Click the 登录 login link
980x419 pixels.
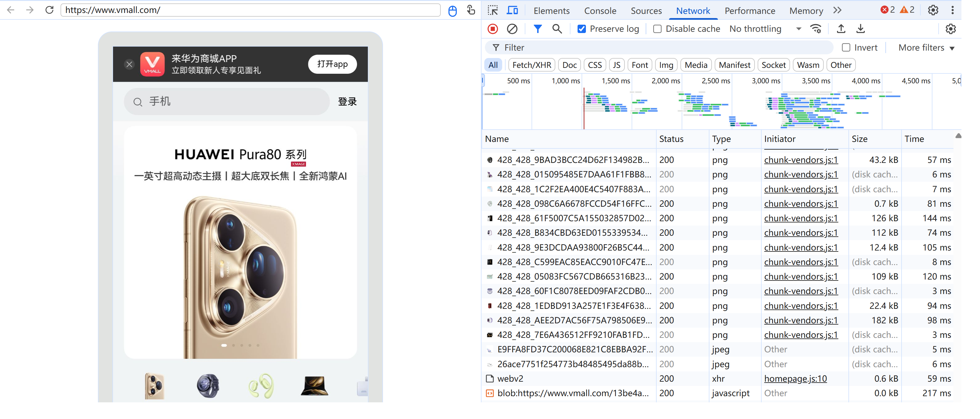pos(347,102)
